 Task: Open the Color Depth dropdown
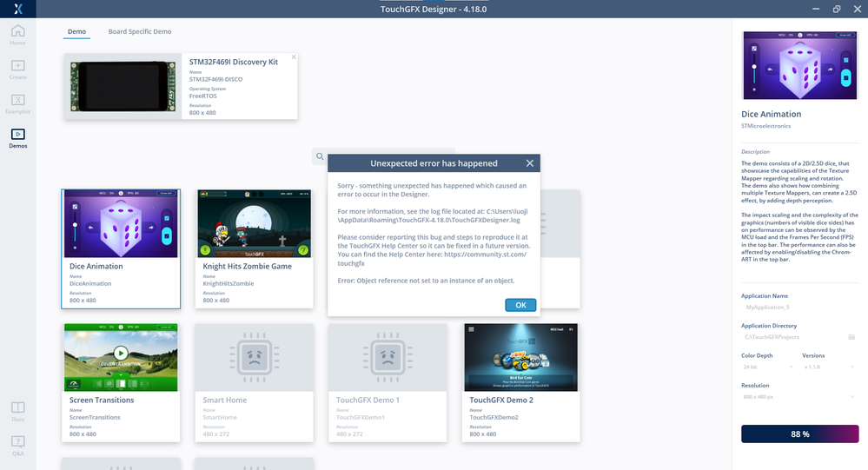[x=768, y=367]
